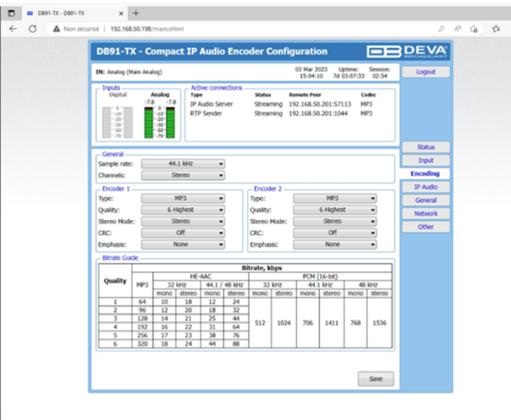Screen dimensions: 511x420
Task: Open the Input page
Action: click(426, 160)
